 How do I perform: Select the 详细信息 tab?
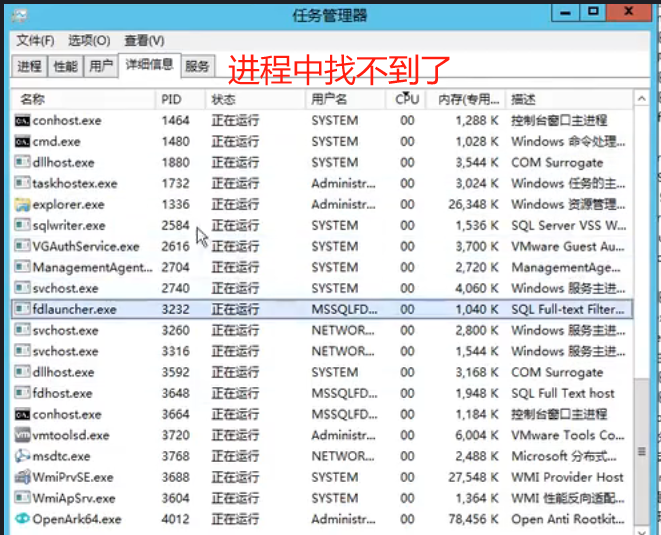(150, 65)
